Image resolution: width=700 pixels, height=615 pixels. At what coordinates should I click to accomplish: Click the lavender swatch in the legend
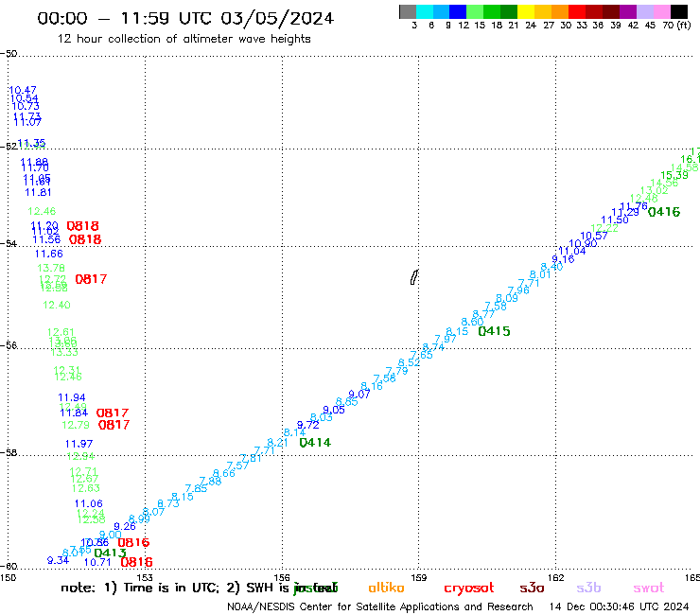coord(645,11)
